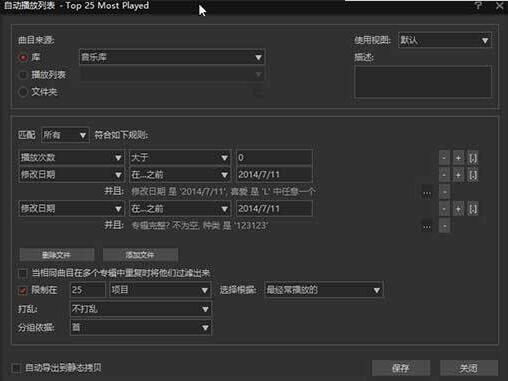This screenshot has height=381, width=508.
Task: Open the 打乱 dropdown showing 不打乱
Action: click(141, 309)
